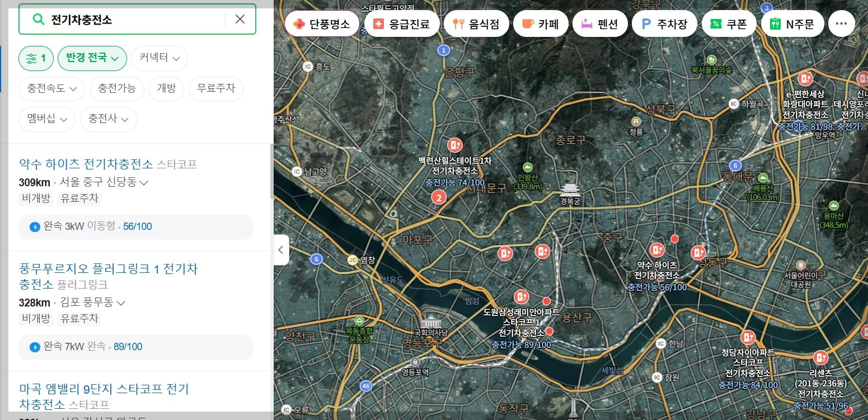Select the 백련산힐스테이트1차 charger map marker

tap(455, 145)
